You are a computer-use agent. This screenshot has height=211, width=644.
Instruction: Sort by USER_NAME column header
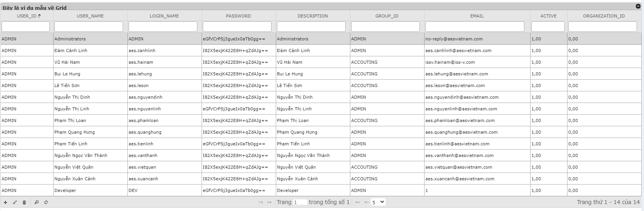90,16
